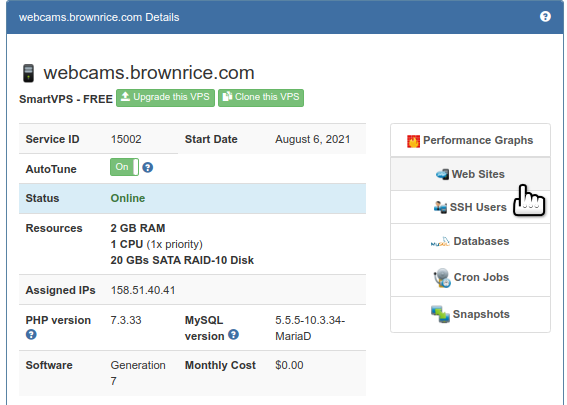
Task: Click the server icon beside webcams.brownrice.com
Action: pos(28,73)
